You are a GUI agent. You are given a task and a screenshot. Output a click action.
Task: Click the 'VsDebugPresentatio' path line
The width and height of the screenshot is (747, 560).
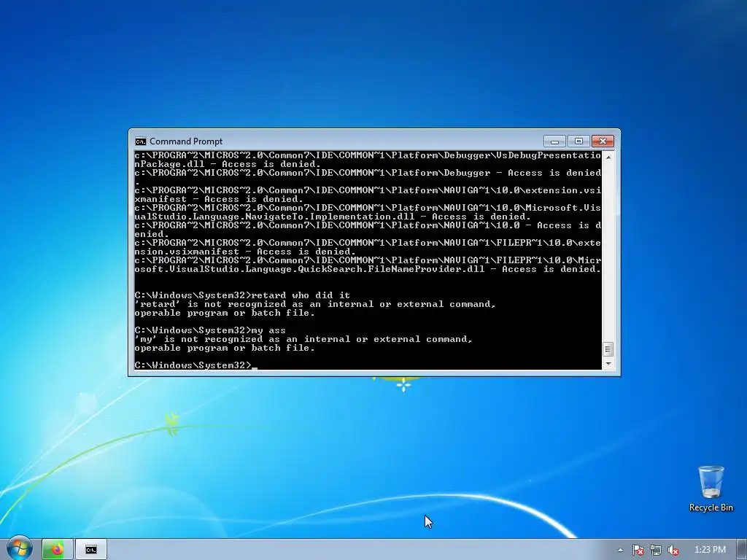[368, 155]
